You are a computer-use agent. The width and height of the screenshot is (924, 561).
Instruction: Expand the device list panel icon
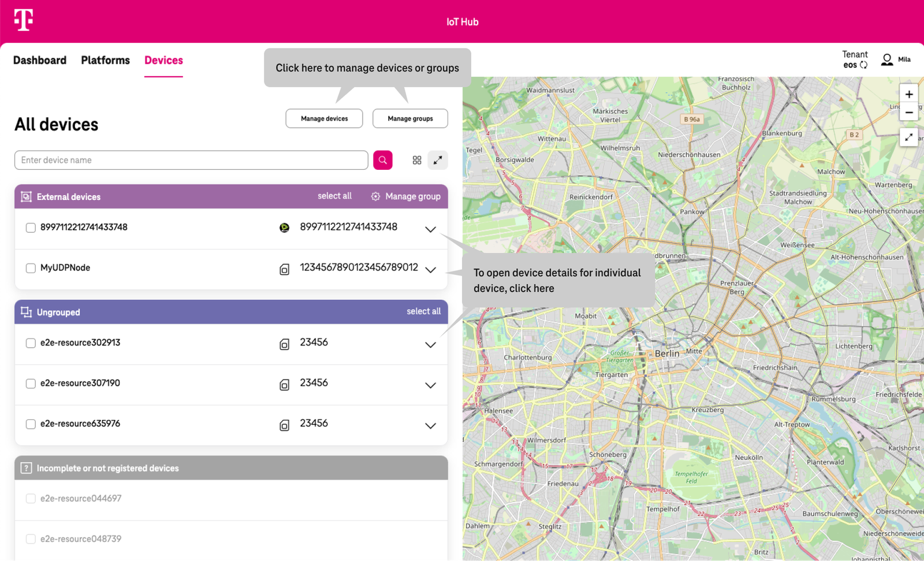point(438,160)
